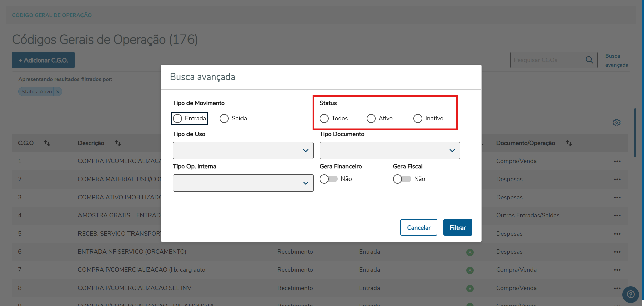Screen dimensions: 644x306
Task: Toggle the Gera Financeiro switch
Action: pyautogui.click(x=328, y=179)
